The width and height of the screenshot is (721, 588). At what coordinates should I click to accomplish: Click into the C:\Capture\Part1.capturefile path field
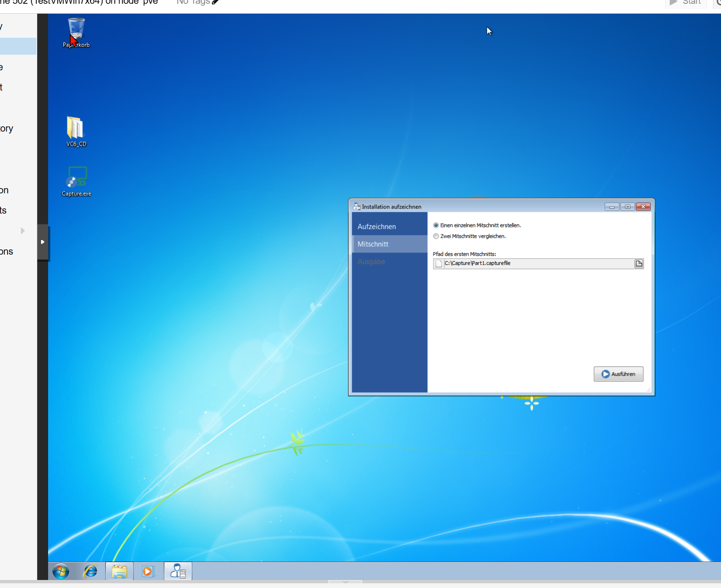click(x=538, y=264)
